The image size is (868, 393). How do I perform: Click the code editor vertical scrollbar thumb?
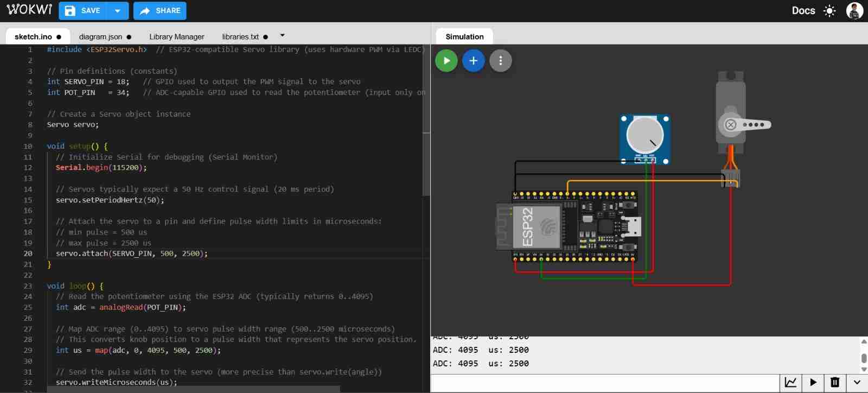426,121
